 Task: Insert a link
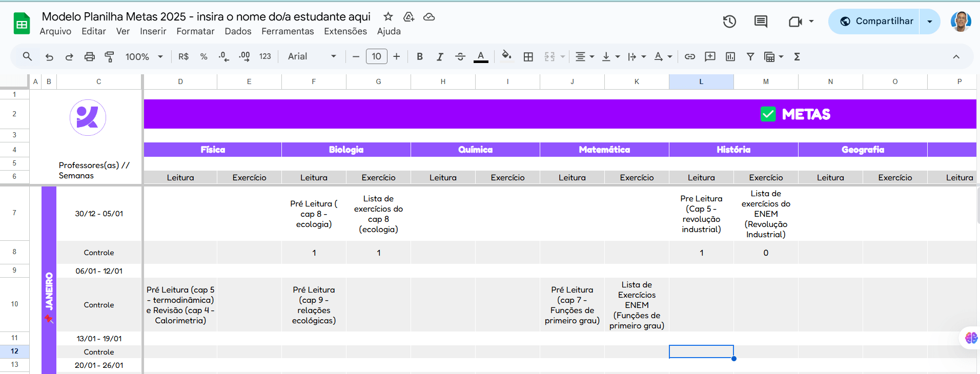(x=690, y=56)
